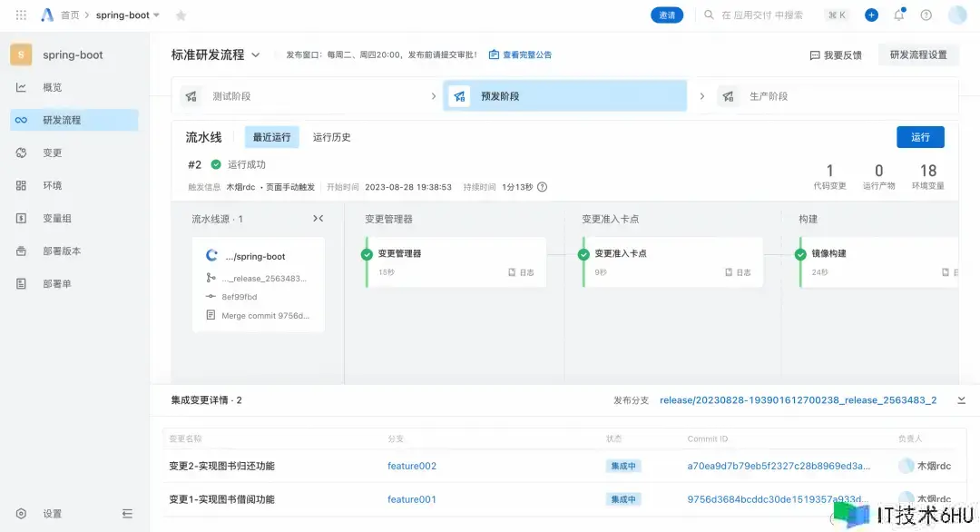The image size is (980, 532).
Task: Open the 标准研发流程 workflow dropdown
Action: [x=256, y=55]
